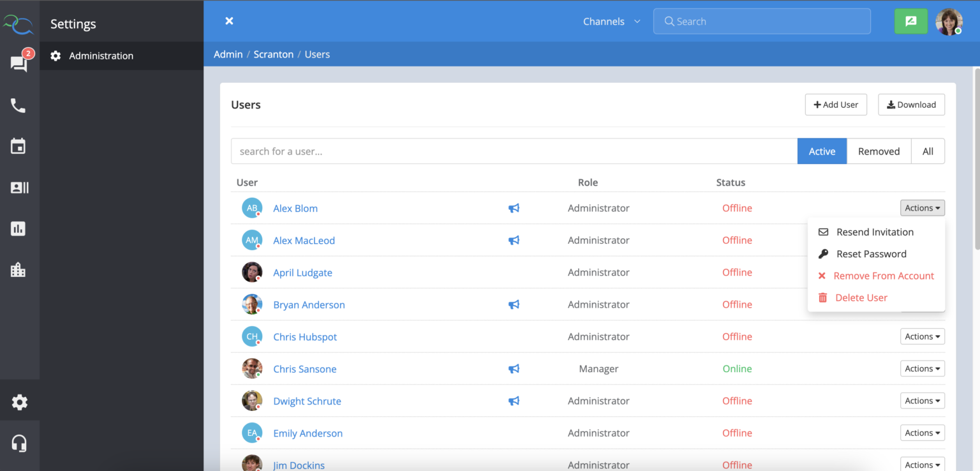Image resolution: width=980 pixels, height=471 pixels.
Task: Select Reset Password from the menu
Action: (871, 254)
